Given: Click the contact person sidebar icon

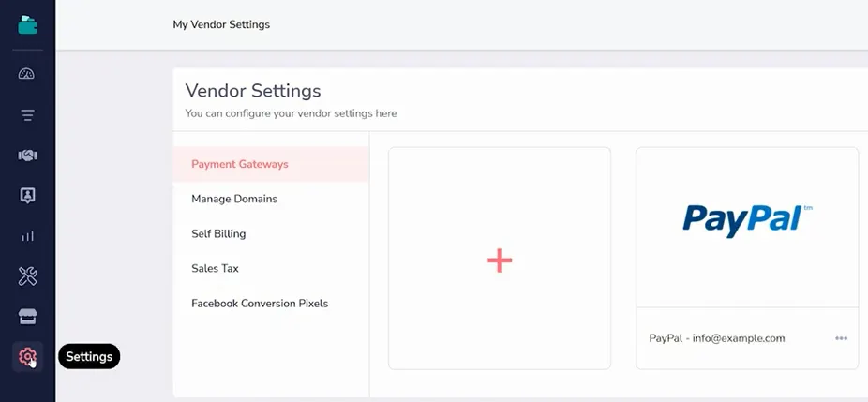Looking at the screenshot, I should [x=28, y=196].
